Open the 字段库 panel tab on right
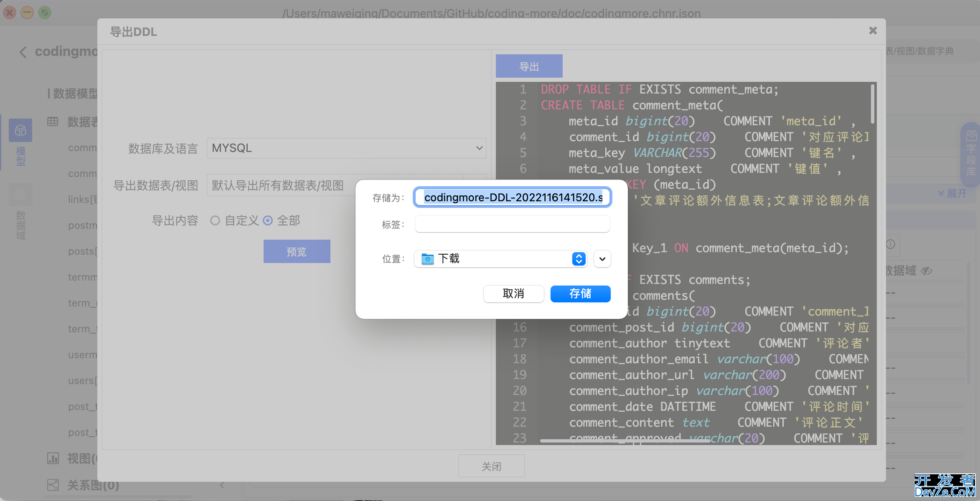Viewport: 980px width, 501px height. (971, 154)
